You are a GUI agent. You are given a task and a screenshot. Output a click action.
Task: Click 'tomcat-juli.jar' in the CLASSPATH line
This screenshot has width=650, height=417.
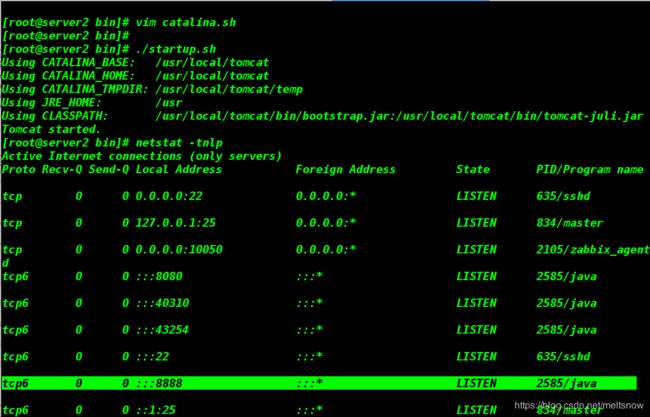click(x=593, y=116)
